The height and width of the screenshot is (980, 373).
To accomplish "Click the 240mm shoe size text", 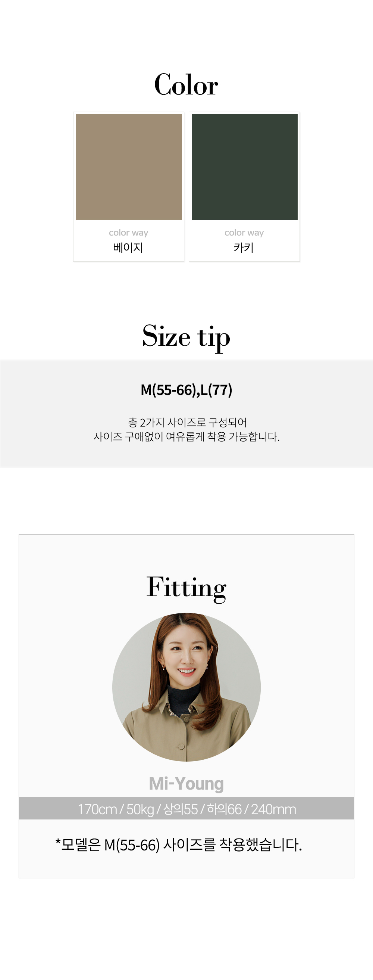I will 273,809.
